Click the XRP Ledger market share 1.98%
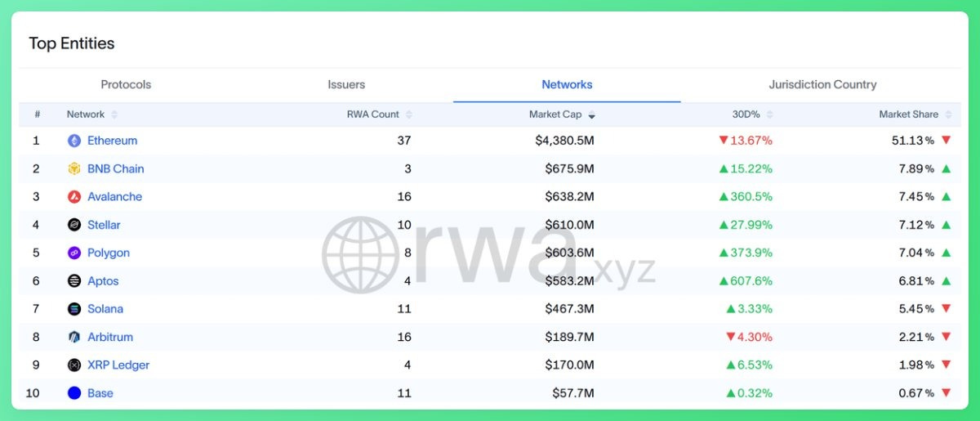980x421 pixels. 917,365
